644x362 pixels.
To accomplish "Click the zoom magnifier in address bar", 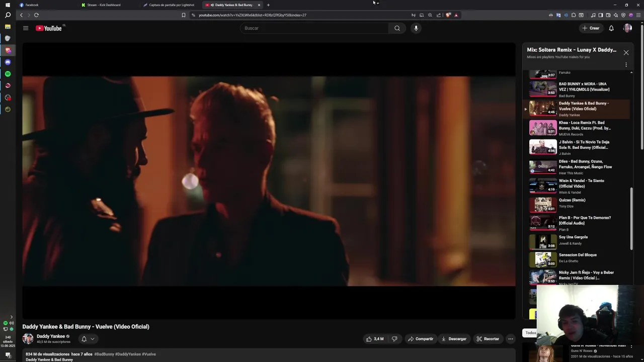I will (x=430, y=15).
